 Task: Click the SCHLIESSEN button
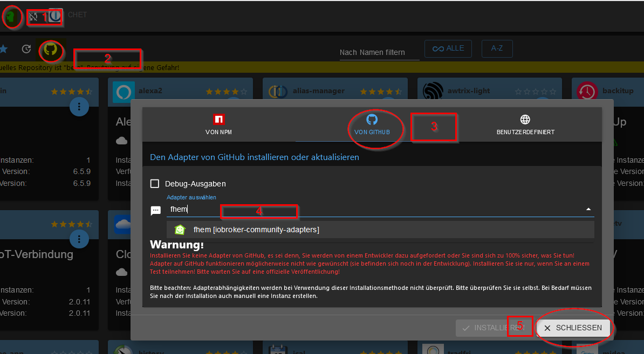[x=573, y=328]
